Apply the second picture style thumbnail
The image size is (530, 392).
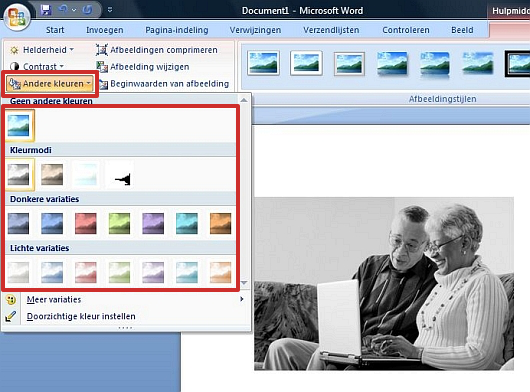tap(306, 63)
